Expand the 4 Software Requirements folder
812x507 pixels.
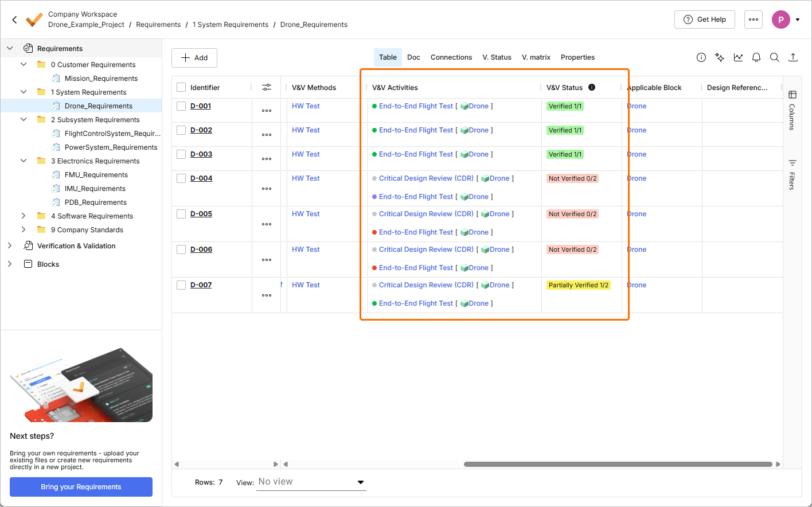tap(24, 216)
